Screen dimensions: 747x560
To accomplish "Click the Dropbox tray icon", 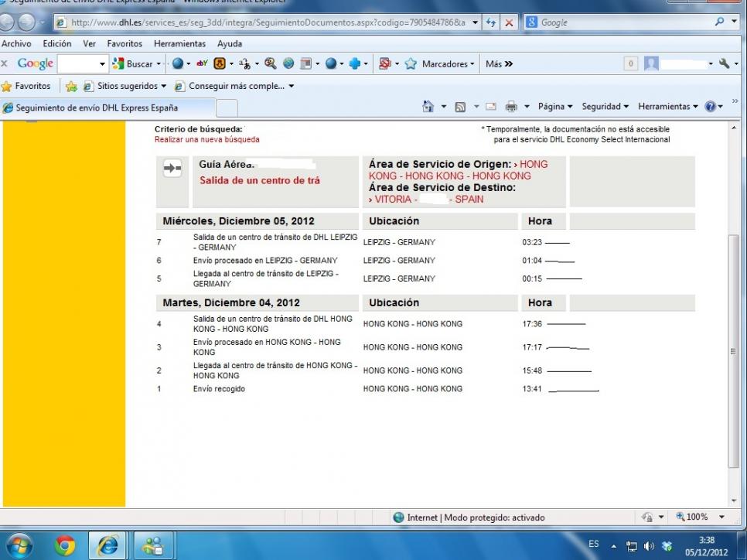I will [667, 546].
